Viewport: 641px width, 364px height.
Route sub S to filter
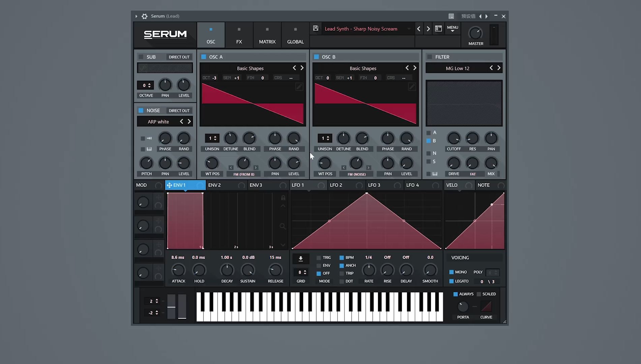pos(429,162)
